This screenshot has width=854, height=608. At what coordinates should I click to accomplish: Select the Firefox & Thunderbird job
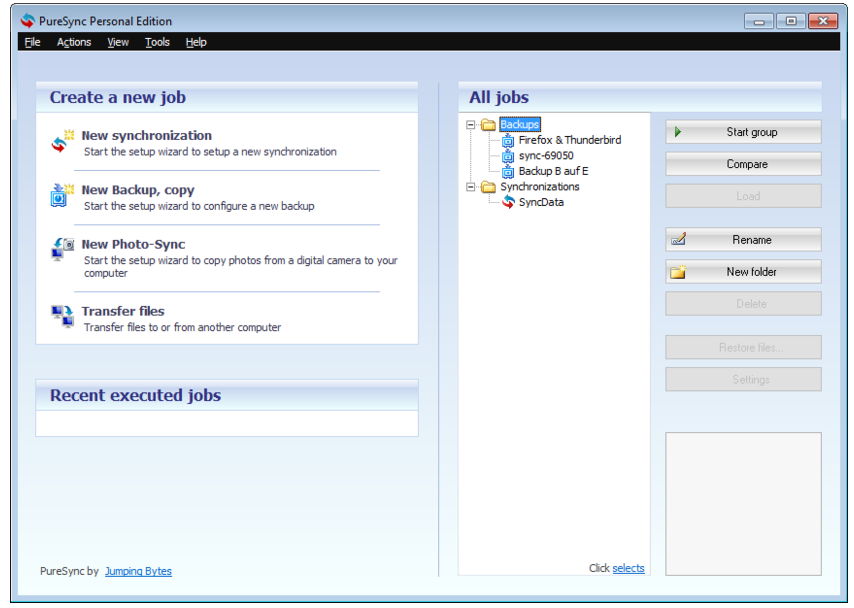[x=570, y=140]
